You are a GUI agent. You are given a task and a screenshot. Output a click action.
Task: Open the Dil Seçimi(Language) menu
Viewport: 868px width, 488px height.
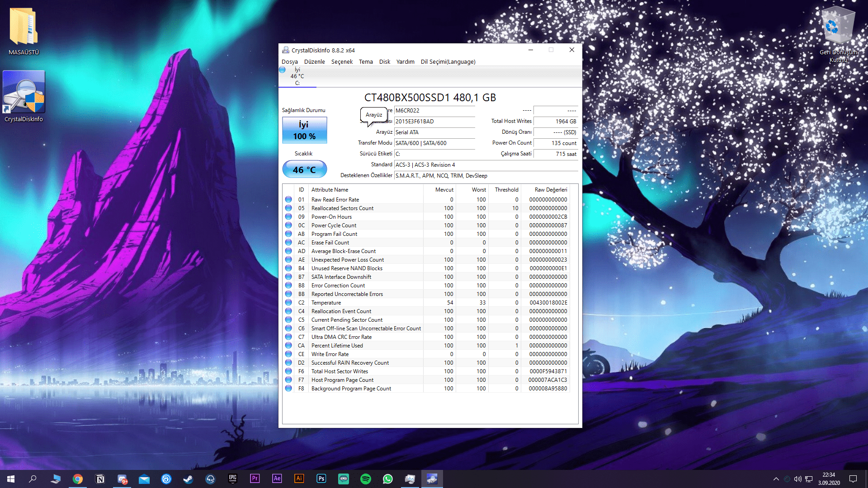(448, 62)
